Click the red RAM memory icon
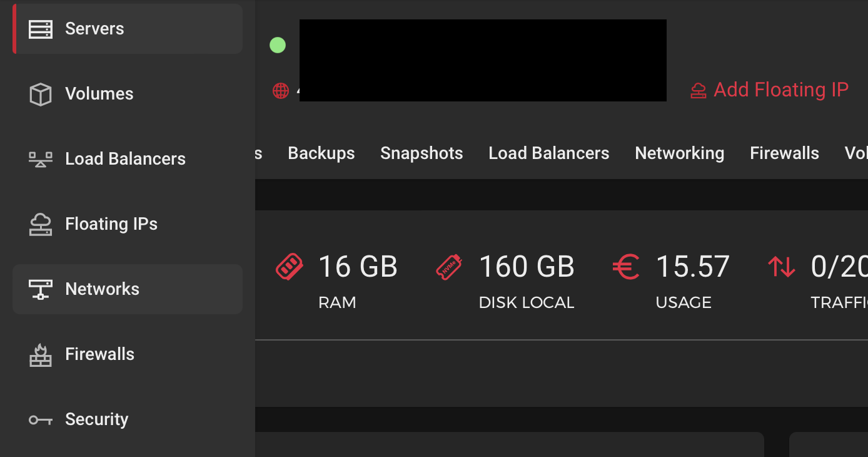Image resolution: width=868 pixels, height=457 pixels. tap(290, 267)
